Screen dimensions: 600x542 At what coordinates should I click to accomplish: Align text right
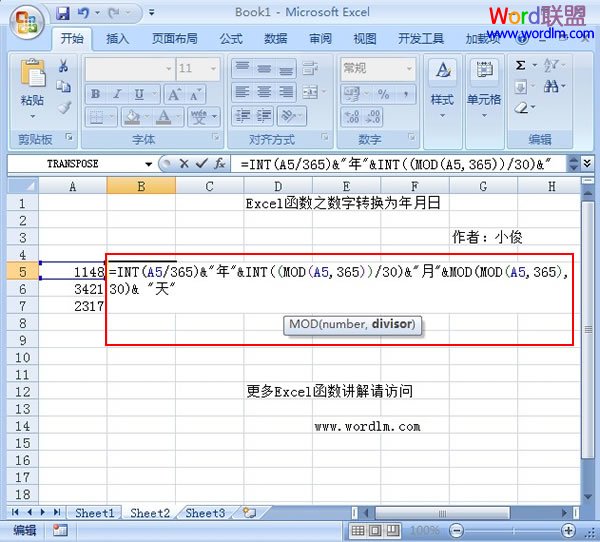pos(286,92)
